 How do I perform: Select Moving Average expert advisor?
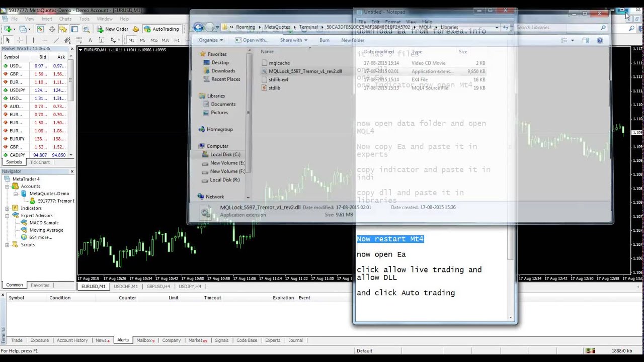coord(46,230)
